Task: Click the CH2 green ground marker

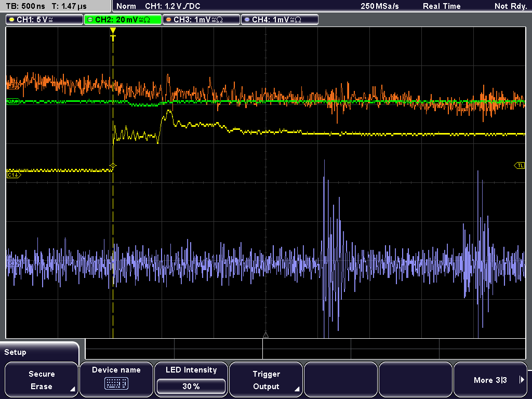Action: (x=13, y=101)
